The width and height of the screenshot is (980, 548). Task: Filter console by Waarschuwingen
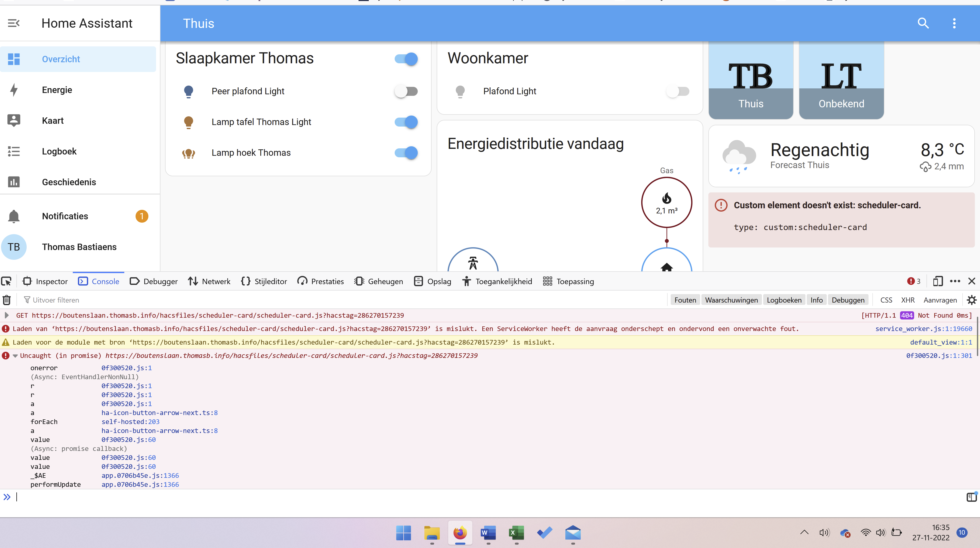tap(731, 300)
